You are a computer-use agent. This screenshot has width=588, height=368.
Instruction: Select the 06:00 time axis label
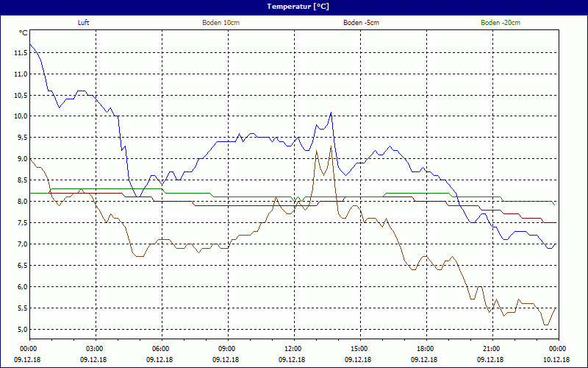[x=161, y=348]
